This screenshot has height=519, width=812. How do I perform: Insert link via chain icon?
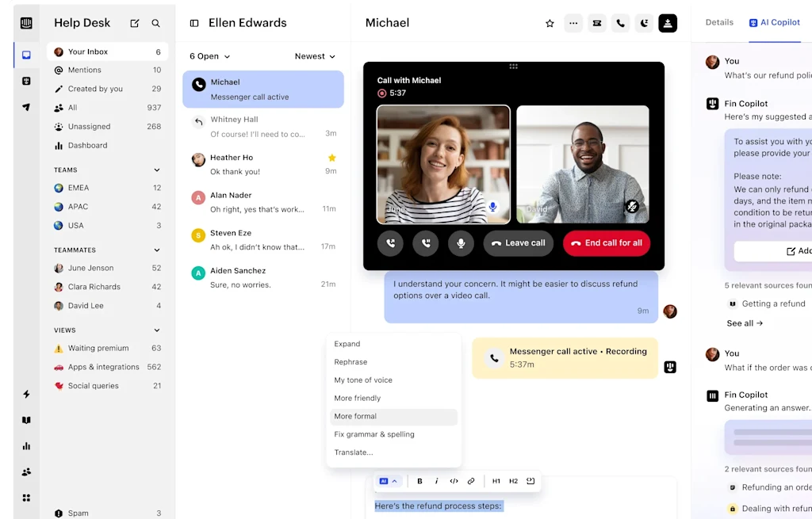click(x=471, y=481)
